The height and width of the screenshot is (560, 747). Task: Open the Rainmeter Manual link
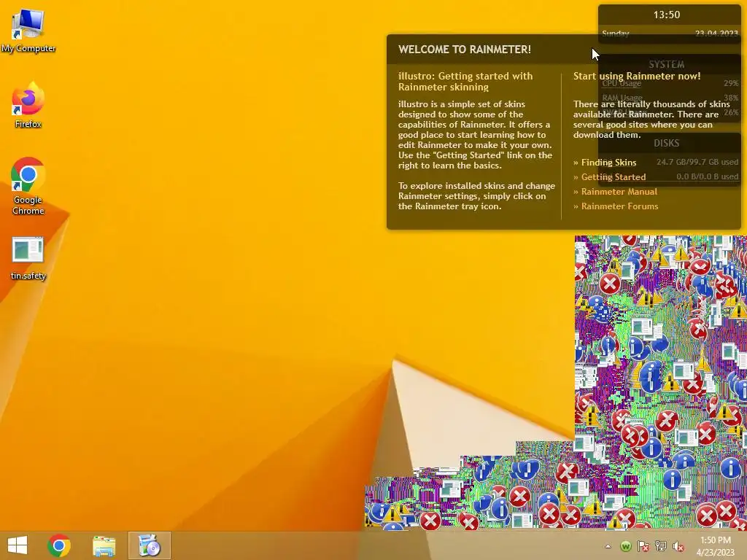(619, 192)
